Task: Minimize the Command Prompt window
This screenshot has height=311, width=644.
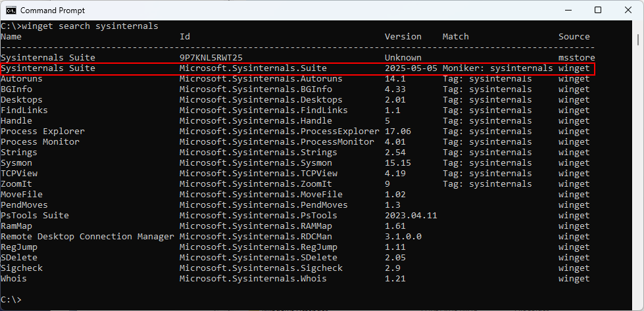Action: [x=568, y=11]
